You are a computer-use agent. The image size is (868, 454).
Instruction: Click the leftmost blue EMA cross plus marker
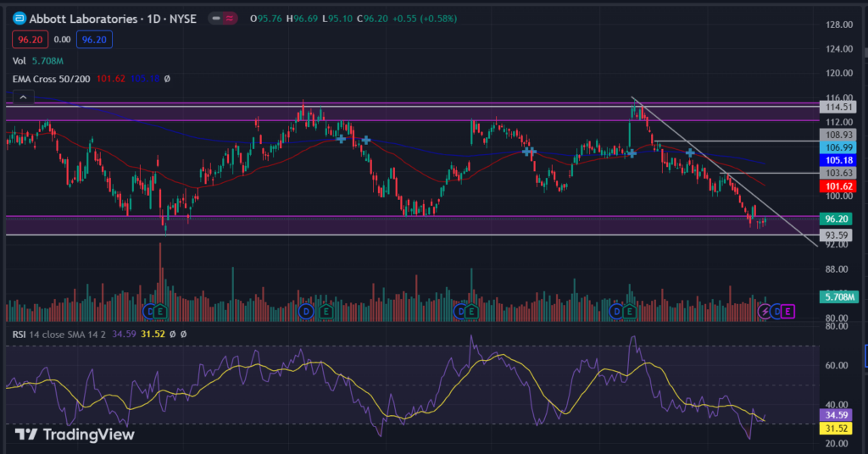pyautogui.click(x=342, y=139)
